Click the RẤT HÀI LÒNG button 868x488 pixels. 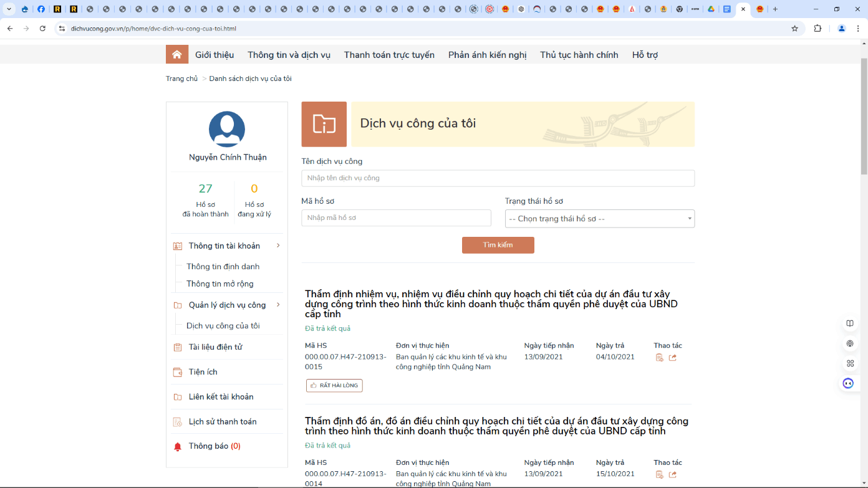tap(334, 386)
